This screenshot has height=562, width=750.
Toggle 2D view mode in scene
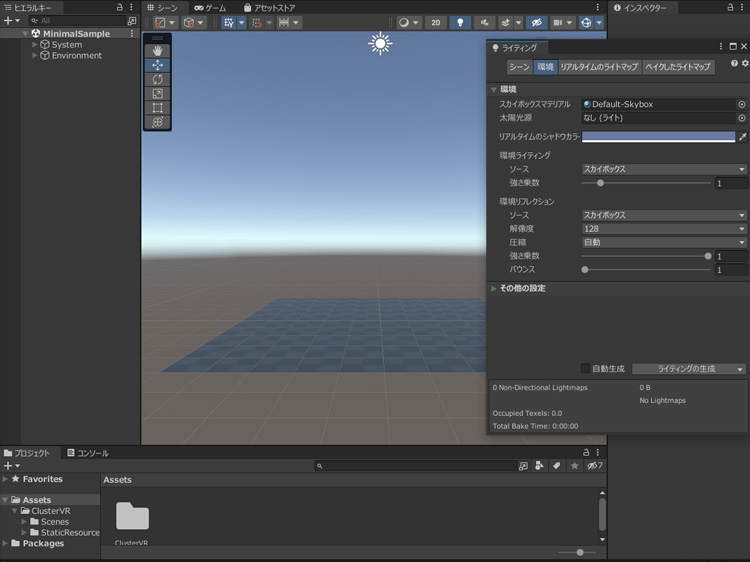436,22
